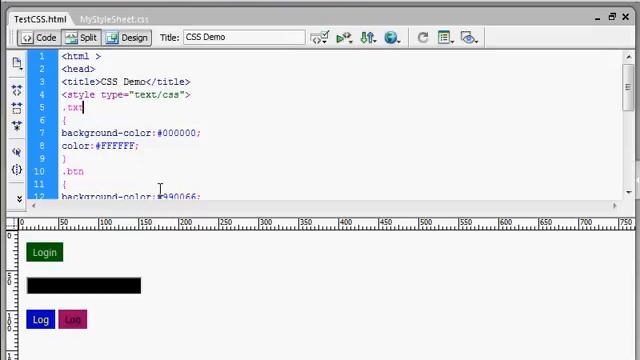Click Expand all icon in coding toolbar

click(17, 126)
